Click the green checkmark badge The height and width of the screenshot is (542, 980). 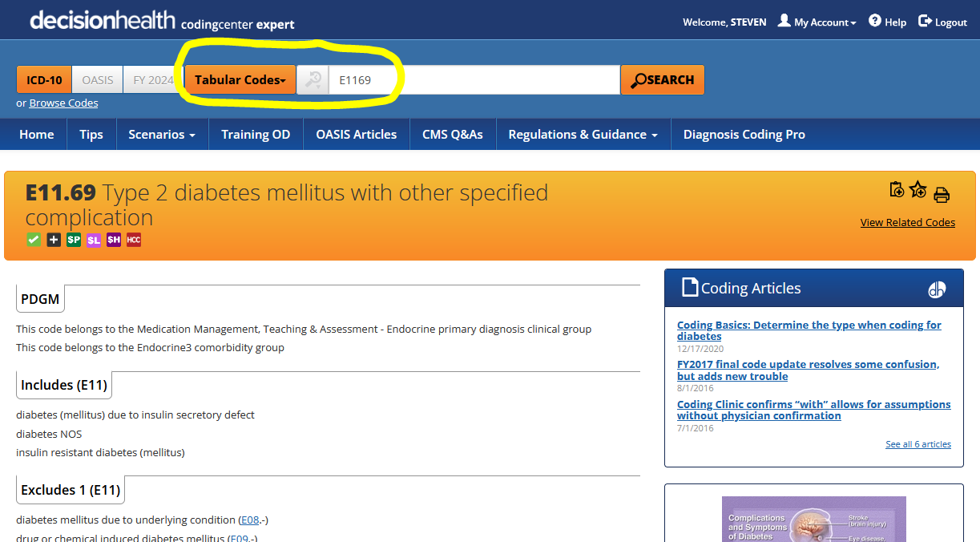(34, 240)
